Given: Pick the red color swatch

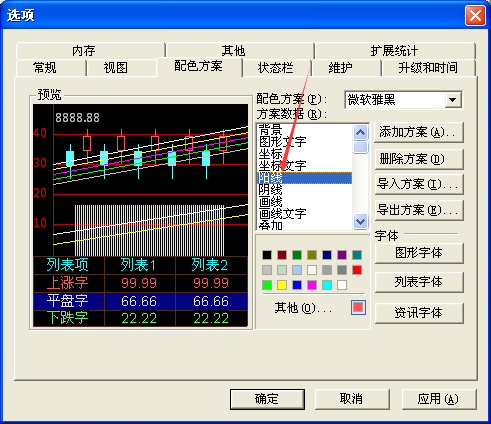Looking at the screenshot, I should 357,270.
